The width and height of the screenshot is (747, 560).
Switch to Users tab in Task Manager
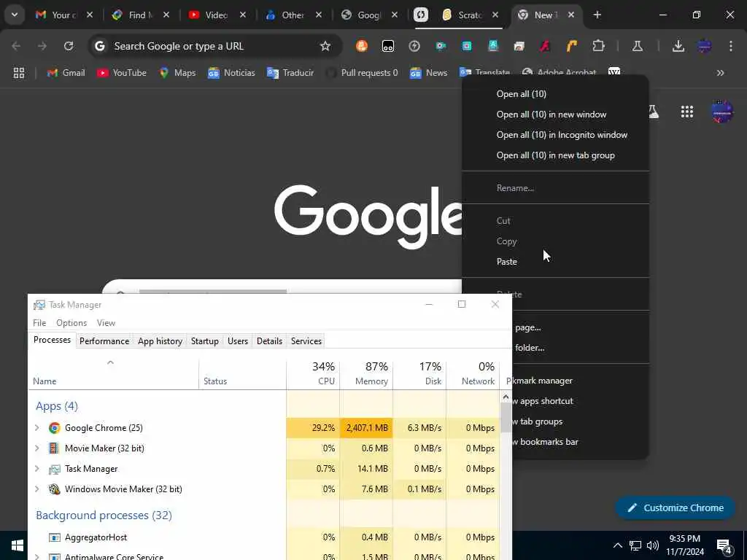pos(238,341)
